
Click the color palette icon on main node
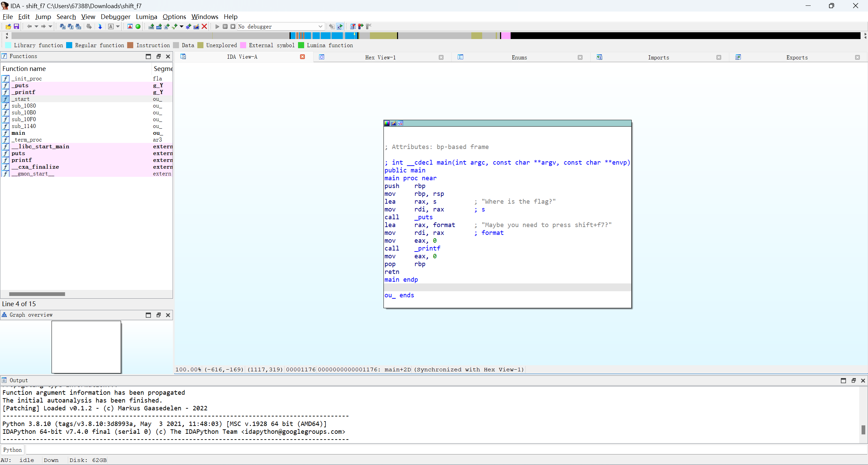pyautogui.click(x=387, y=123)
